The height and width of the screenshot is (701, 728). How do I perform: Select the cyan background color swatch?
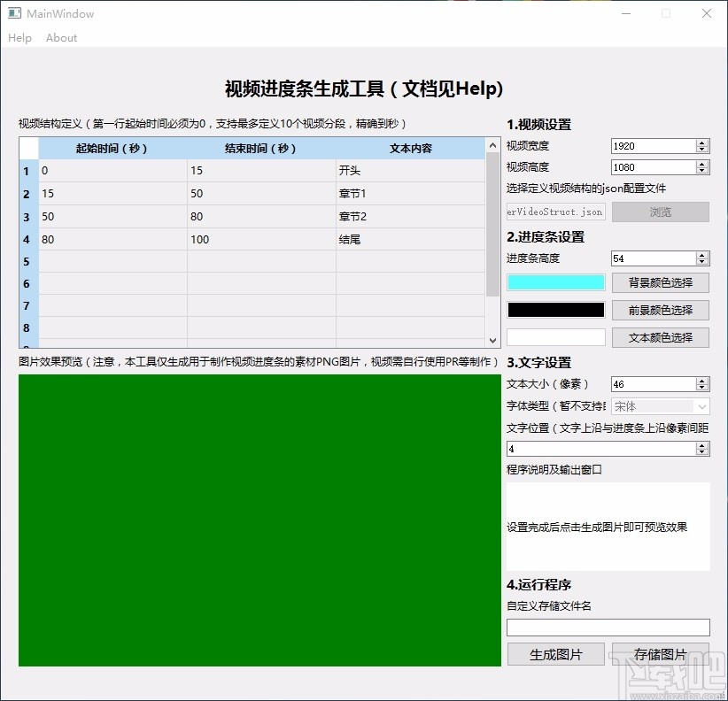tap(555, 282)
